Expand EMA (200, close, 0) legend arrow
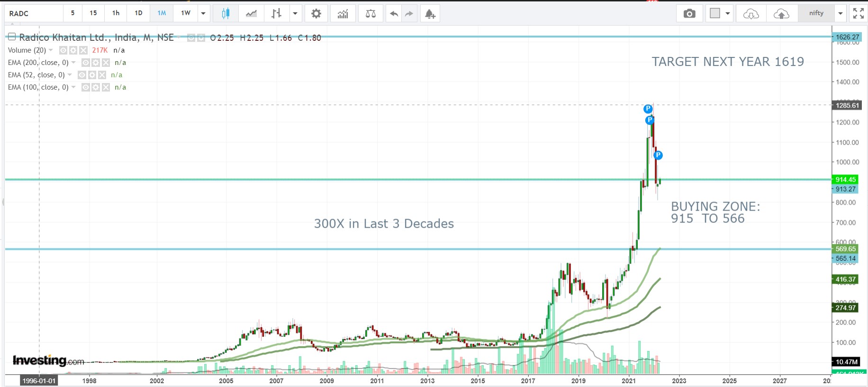This screenshot has width=868, height=387. [73, 63]
